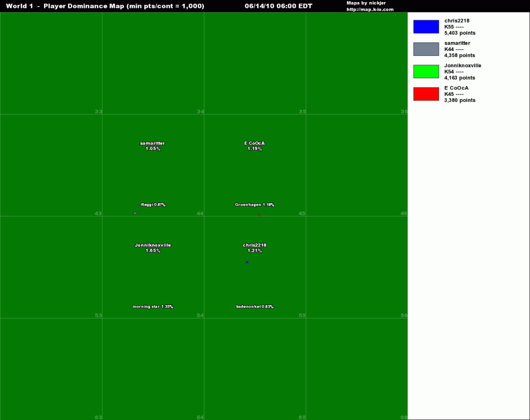Click the Jonniknoxville name in the legend
The width and height of the screenshot is (530, 420).
coord(463,66)
